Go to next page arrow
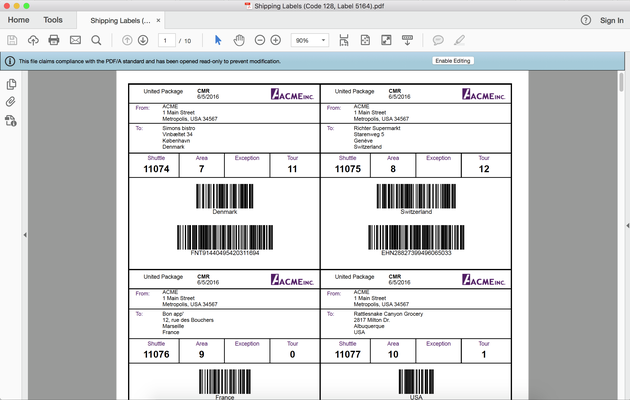 [x=143, y=40]
